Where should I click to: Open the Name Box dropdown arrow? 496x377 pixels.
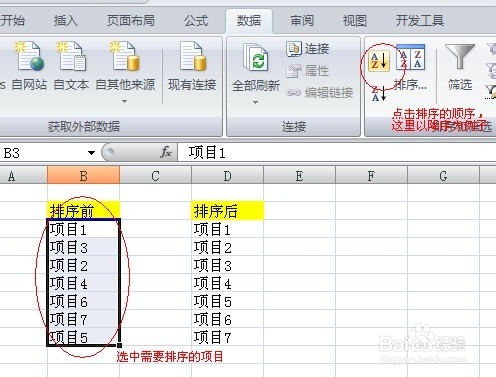[x=91, y=153]
